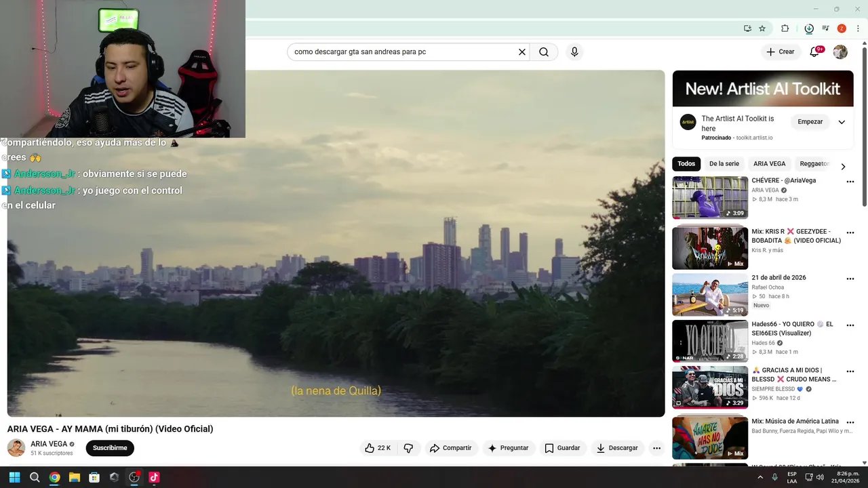Click the Compartir button
Screen dimensions: 868x488
[450, 448]
